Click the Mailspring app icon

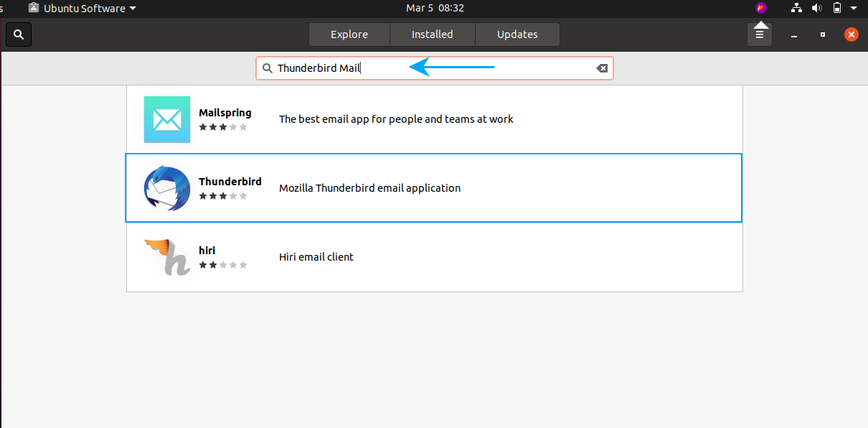point(167,119)
